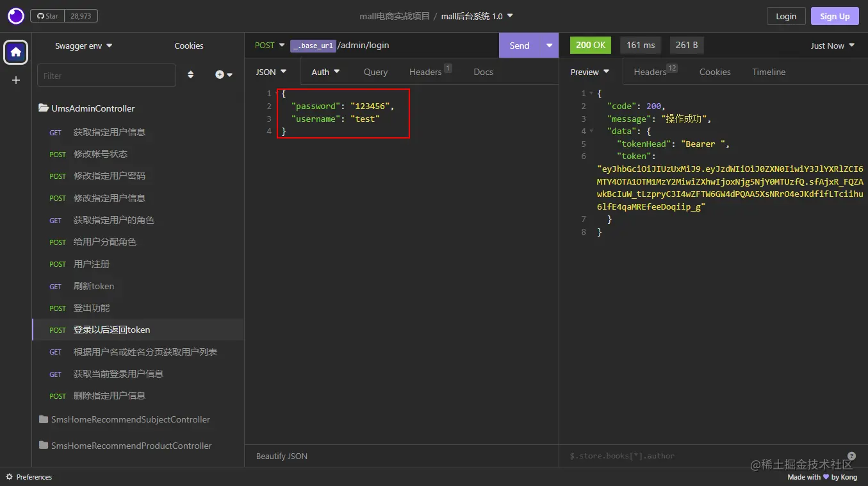The width and height of the screenshot is (868, 486).
Task: Click the sort requests icon beside Filter
Action: (x=190, y=75)
